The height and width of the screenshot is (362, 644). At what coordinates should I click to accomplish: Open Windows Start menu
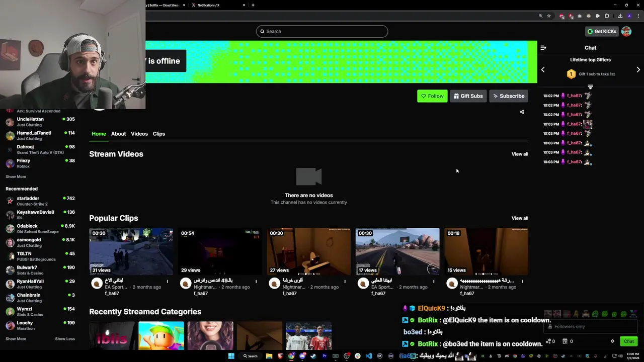click(x=231, y=356)
